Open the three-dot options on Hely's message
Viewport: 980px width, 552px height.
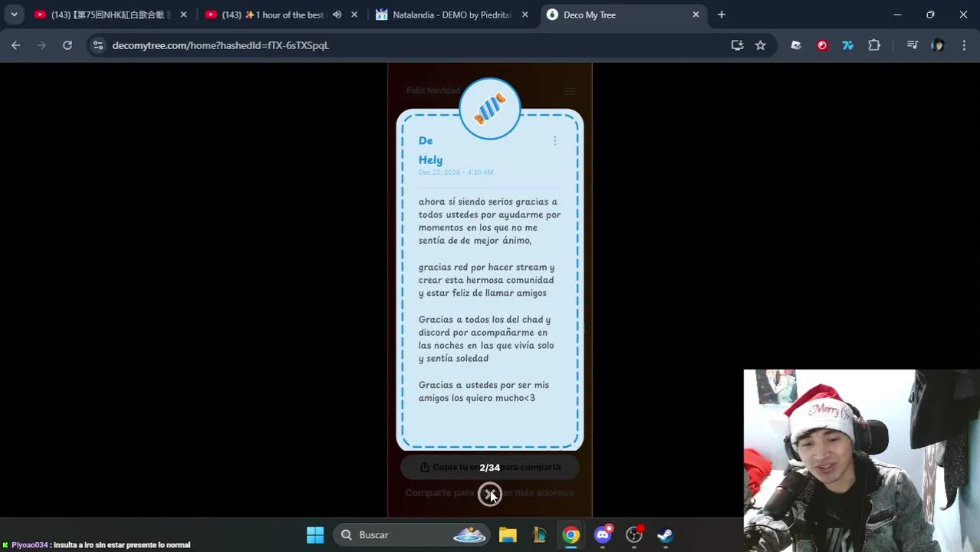point(555,140)
